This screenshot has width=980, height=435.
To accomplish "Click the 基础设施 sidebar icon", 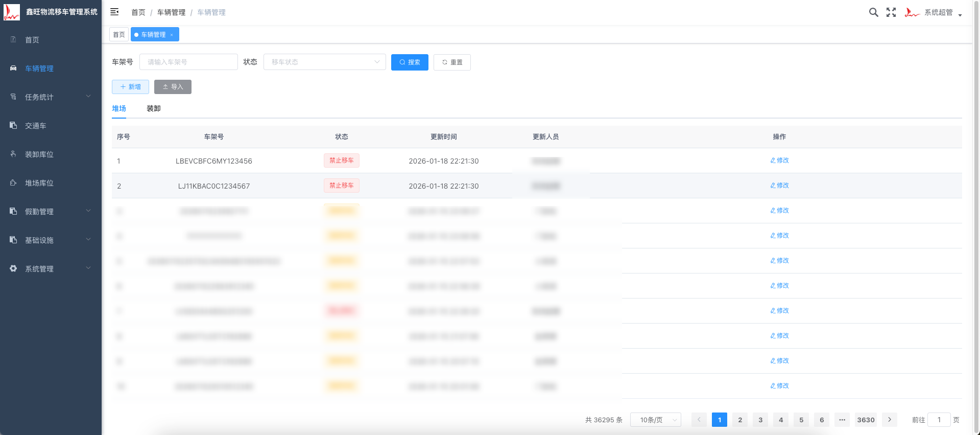I will coord(13,240).
